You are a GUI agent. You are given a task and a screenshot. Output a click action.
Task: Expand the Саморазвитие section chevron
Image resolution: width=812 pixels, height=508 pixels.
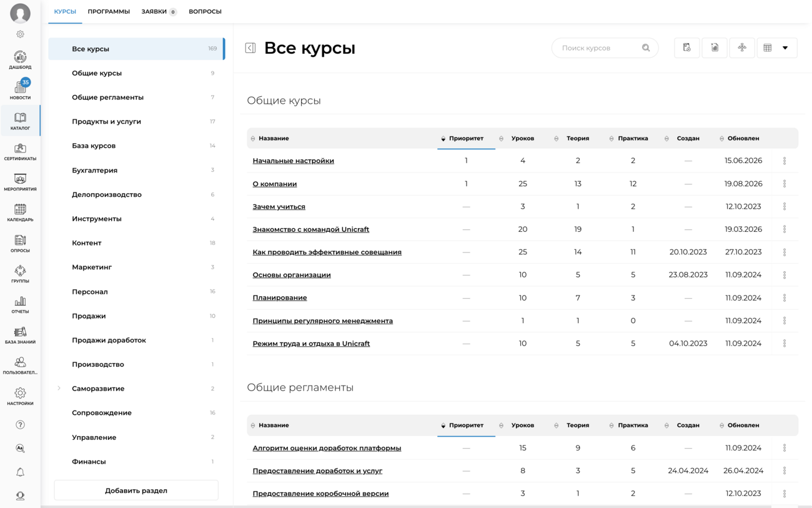pos(59,389)
